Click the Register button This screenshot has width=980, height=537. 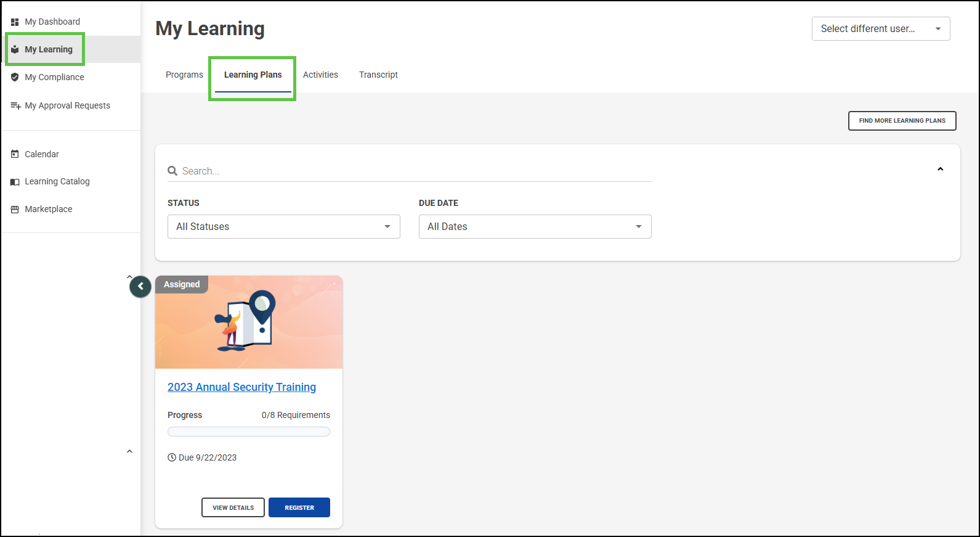(299, 507)
